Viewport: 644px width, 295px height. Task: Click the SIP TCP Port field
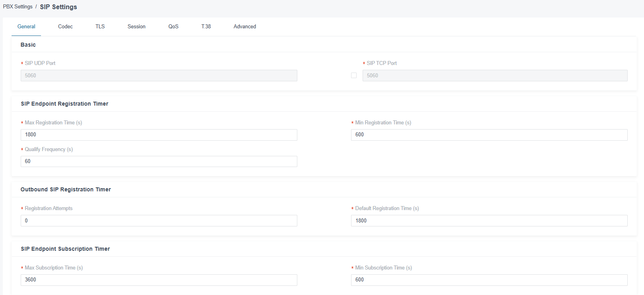[x=495, y=75]
